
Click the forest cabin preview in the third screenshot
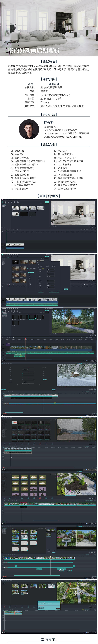click(x=73, y=321)
